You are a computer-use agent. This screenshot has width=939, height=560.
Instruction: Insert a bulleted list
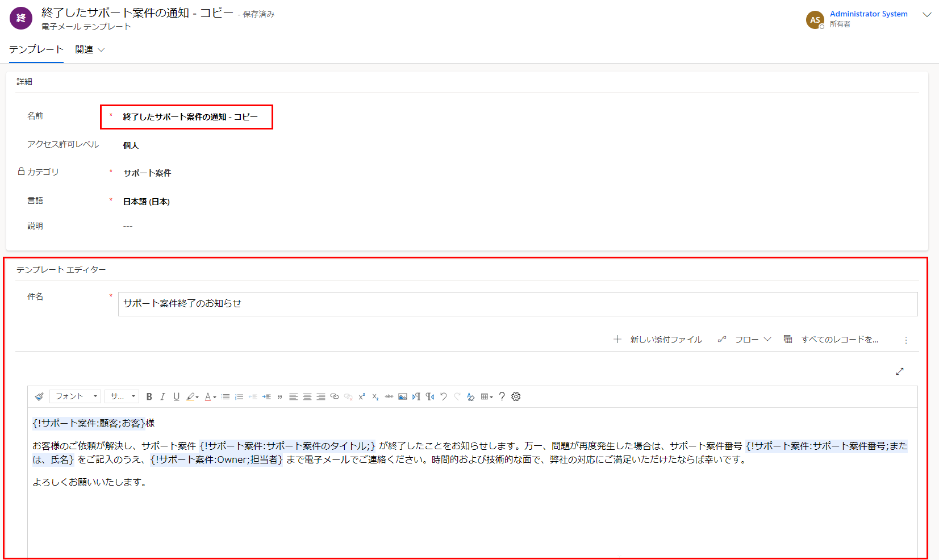pyautogui.click(x=226, y=396)
